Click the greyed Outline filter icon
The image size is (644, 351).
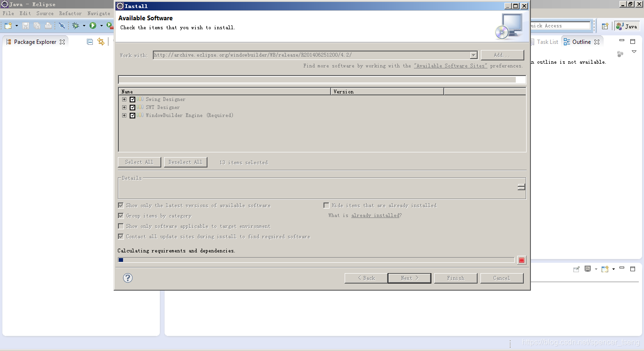click(x=620, y=54)
